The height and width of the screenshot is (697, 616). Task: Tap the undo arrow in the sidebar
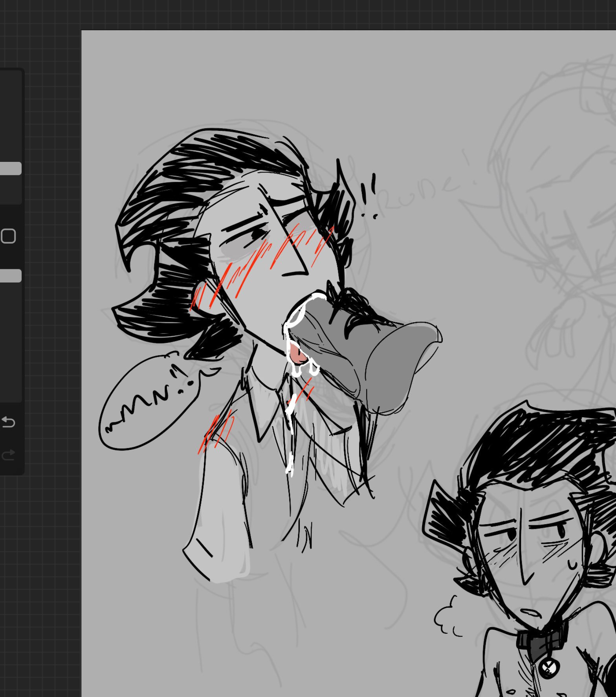(9, 422)
